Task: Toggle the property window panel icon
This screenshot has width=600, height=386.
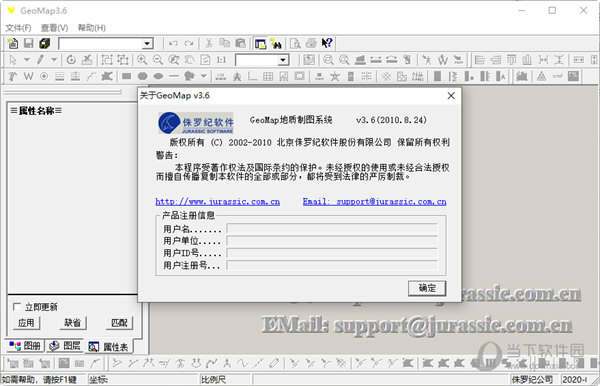Action: pyautogui.click(x=261, y=44)
